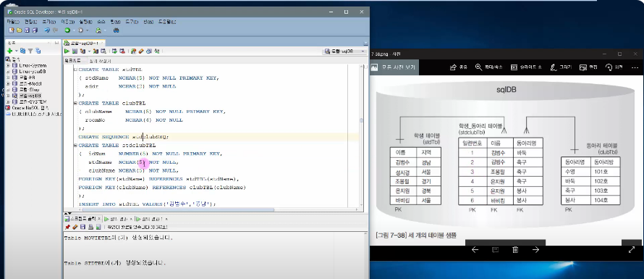
Task: Select the 스크립트 출력 tab
Action: pos(82,219)
